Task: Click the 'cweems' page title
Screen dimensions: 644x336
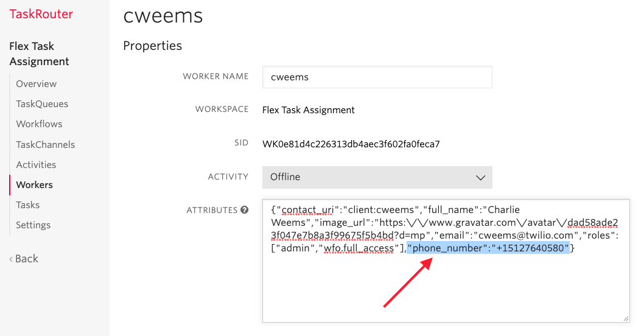Action: pos(163,17)
